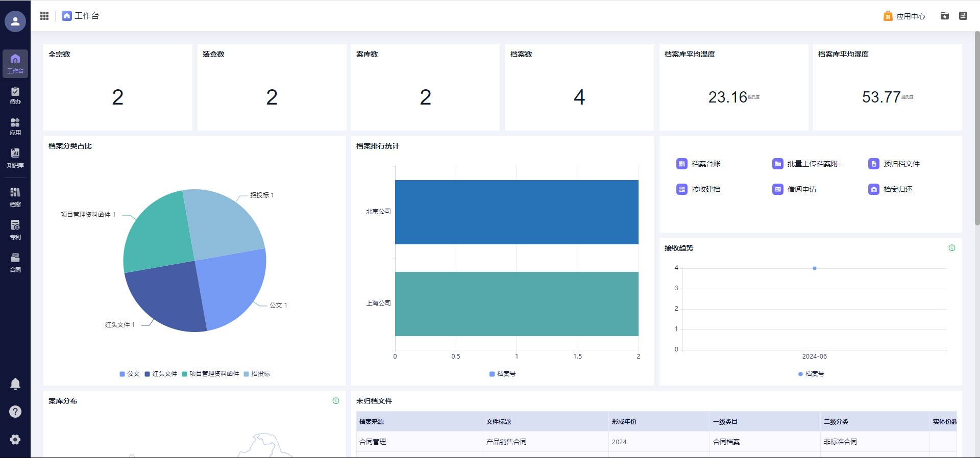Screen dimensions: 980x458
Task: Open 应用中心 link
Action: click(x=904, y=16)
